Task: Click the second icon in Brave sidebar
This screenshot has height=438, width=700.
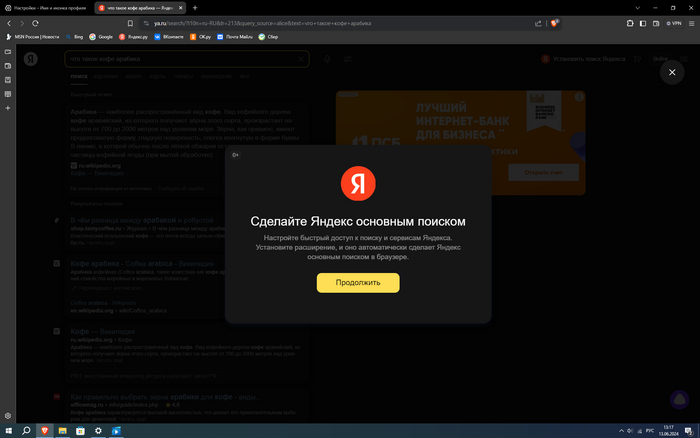Action: (x=8, y=66)
